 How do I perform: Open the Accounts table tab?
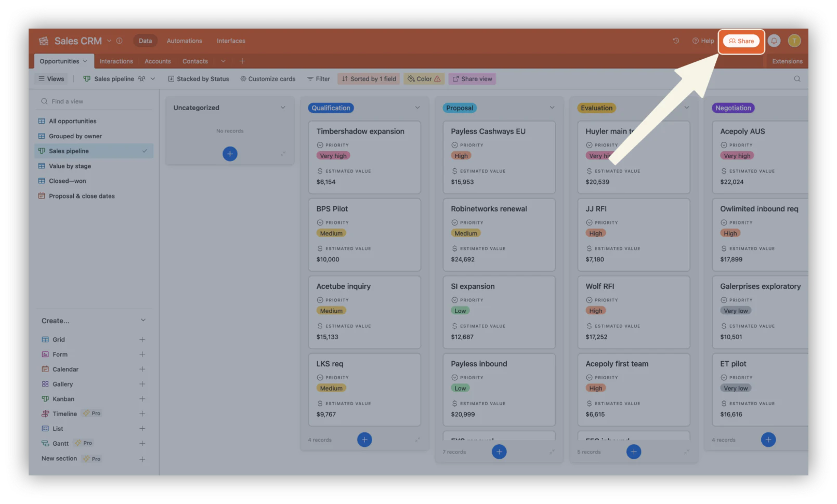pyautogui.click(x=158, y=61)
